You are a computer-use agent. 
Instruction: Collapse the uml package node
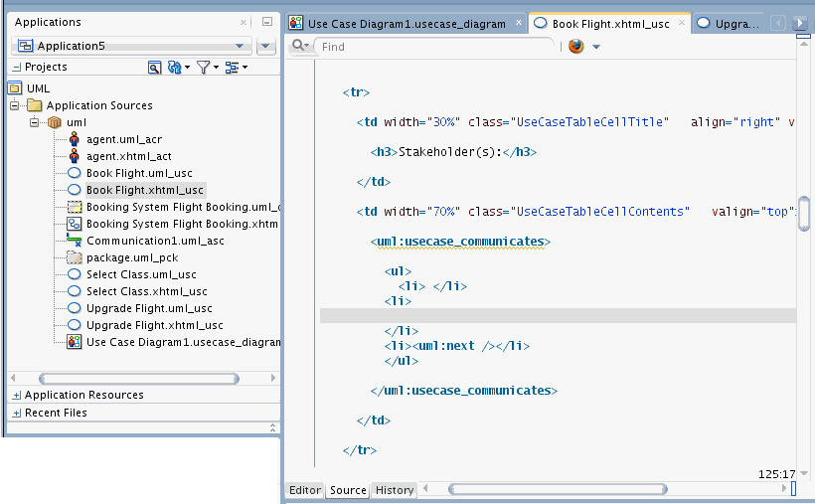(35, 122)
